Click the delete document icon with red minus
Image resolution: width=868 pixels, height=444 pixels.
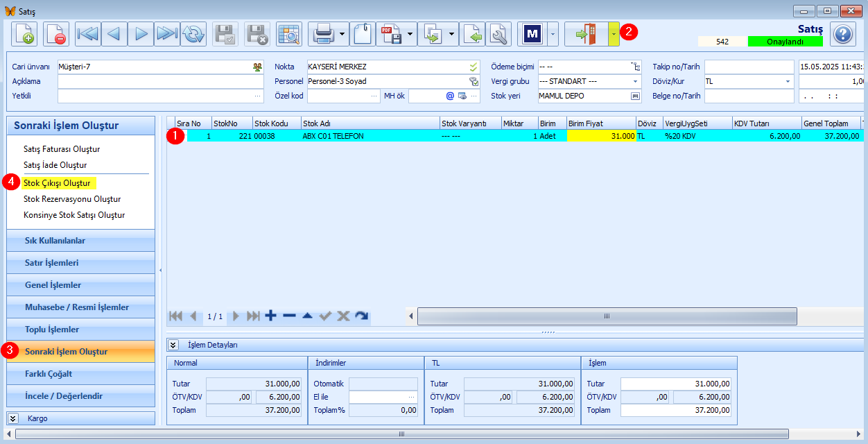[x=56, y=33]
